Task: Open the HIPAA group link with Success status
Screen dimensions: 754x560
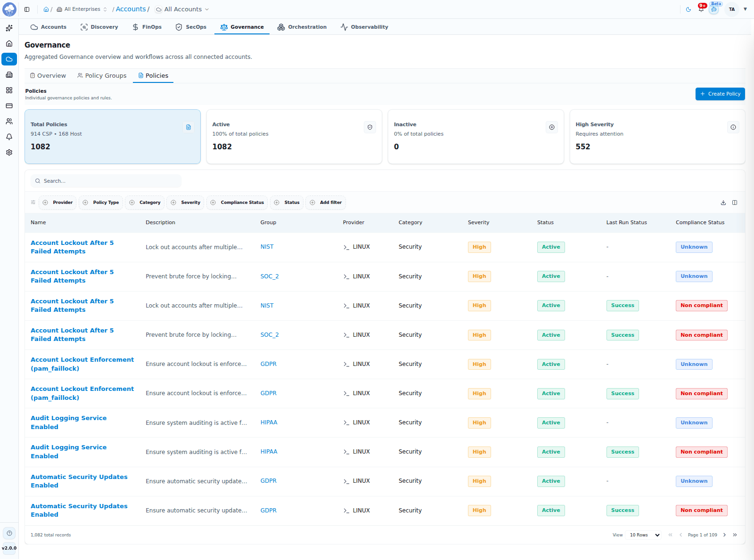Action: [x=269, y=452]
